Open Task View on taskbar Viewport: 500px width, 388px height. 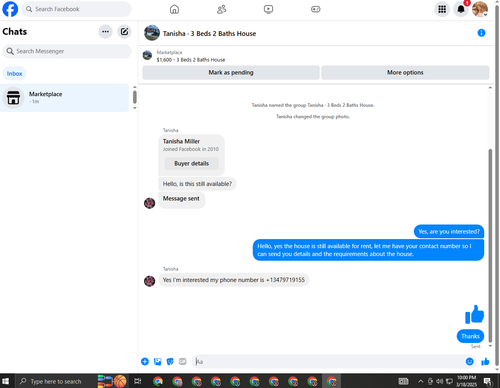(137, 381)
